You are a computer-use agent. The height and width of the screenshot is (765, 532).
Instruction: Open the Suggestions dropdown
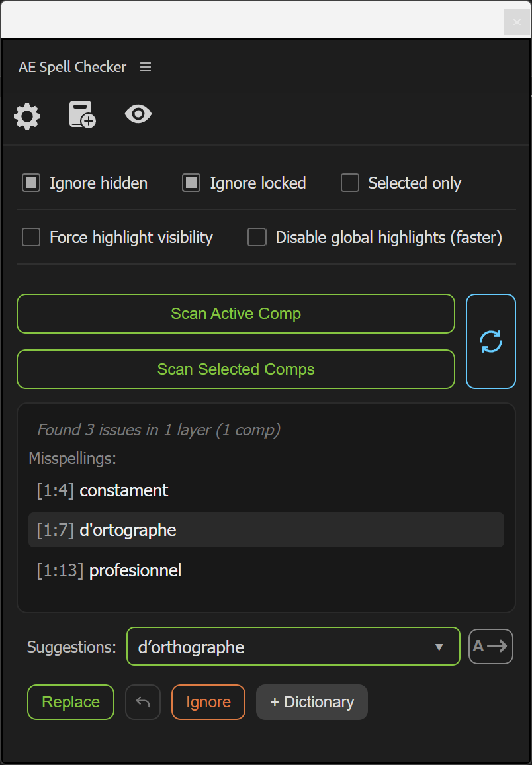[x=293, y=647]
